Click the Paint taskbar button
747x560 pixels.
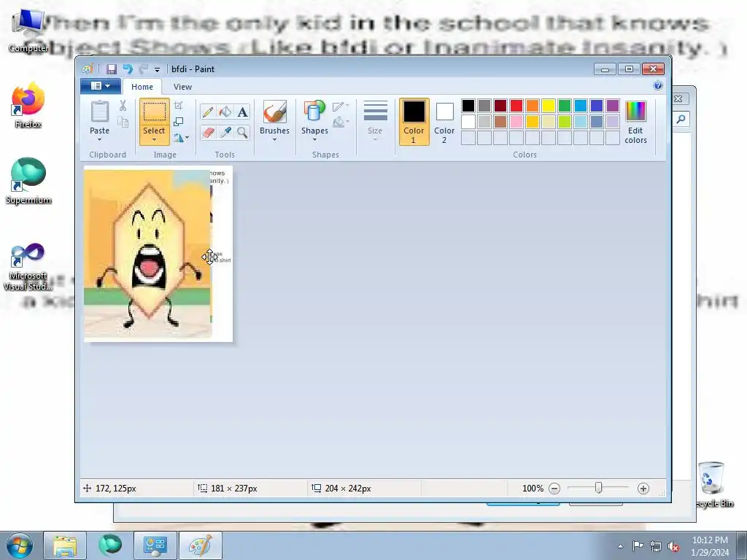coord(200,545)
